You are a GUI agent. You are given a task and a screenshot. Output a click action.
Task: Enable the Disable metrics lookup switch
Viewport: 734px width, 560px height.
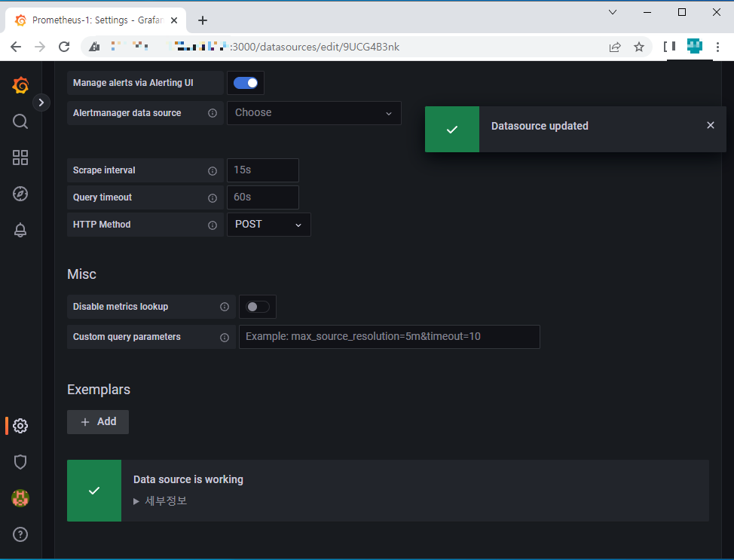pyautogui.click(x=258, y=307)
